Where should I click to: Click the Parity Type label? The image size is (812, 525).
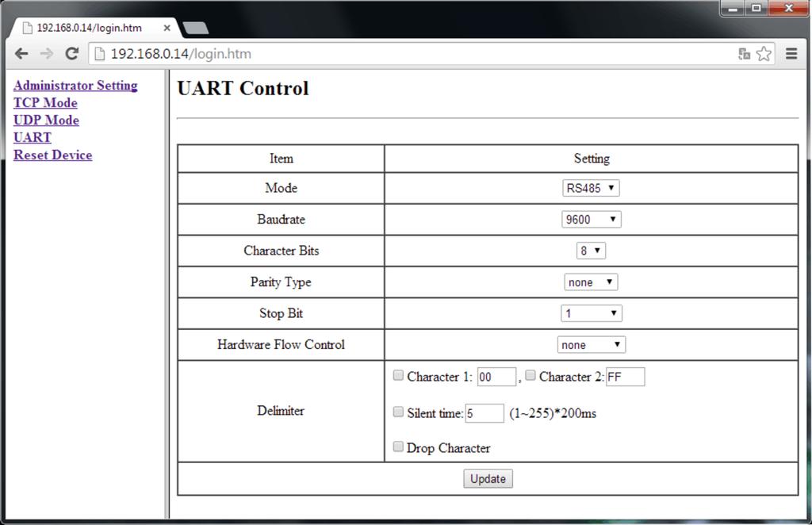tap(281, 282)
